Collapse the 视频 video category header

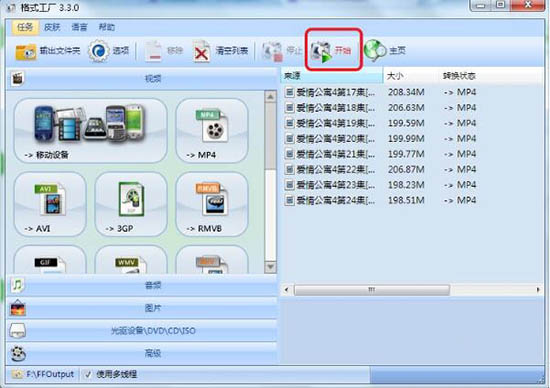coord(142,79)
